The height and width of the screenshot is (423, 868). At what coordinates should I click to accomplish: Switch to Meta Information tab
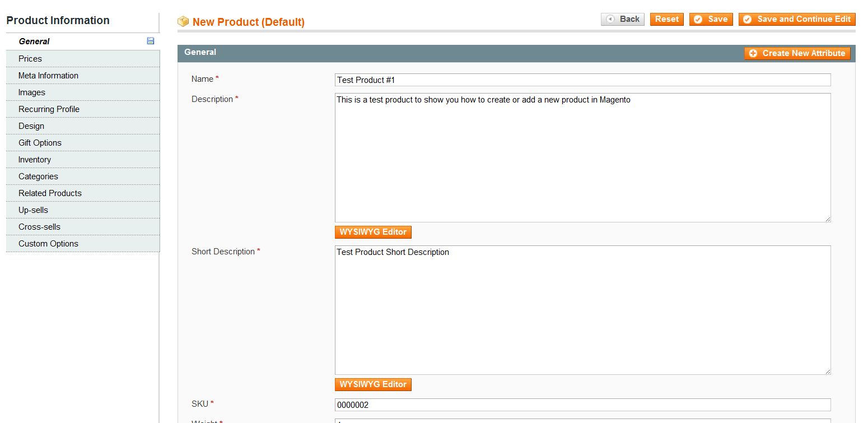tap(48, 76)
